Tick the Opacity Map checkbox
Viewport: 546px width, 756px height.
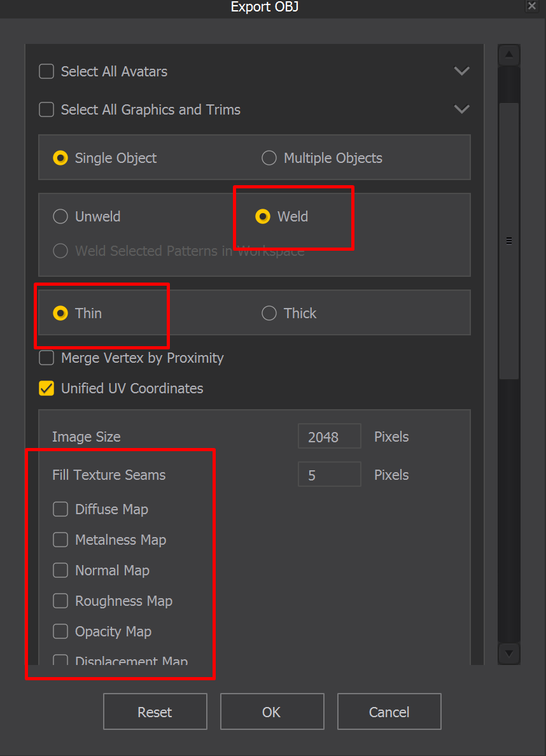(60, 631)
